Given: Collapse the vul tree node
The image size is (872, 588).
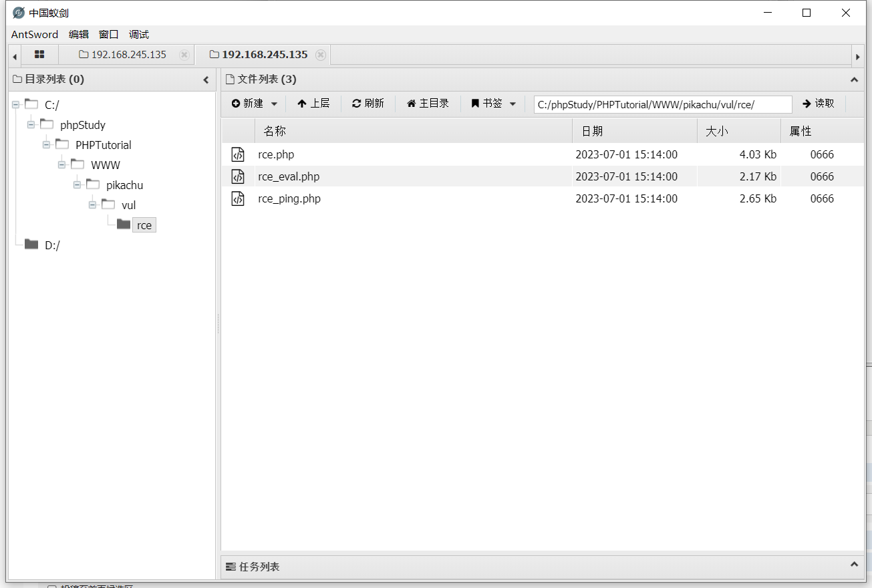Looking at the screenshot, I should (93, 205).
